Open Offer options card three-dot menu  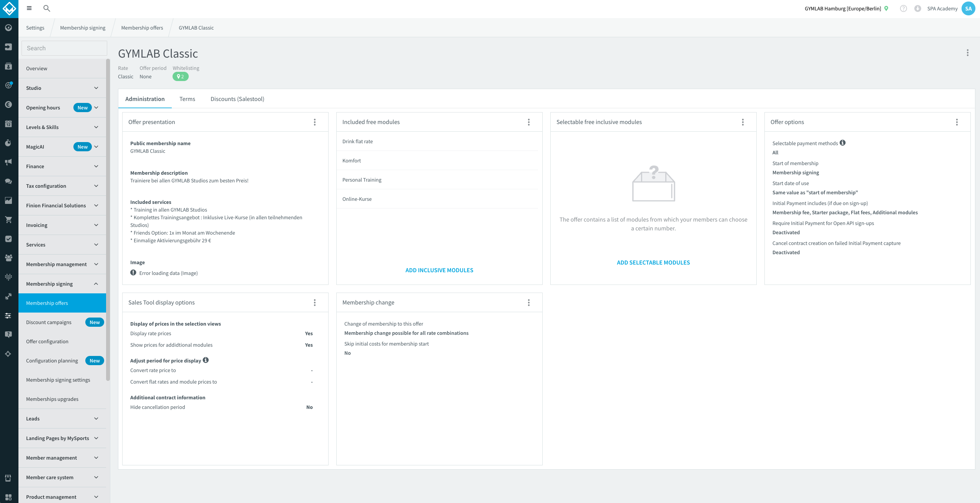click(x=957, y=122)
